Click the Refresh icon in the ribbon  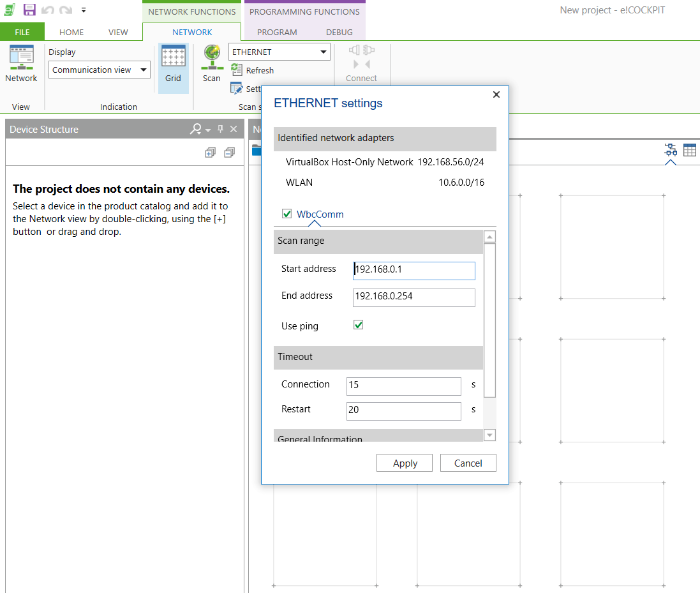237,70
